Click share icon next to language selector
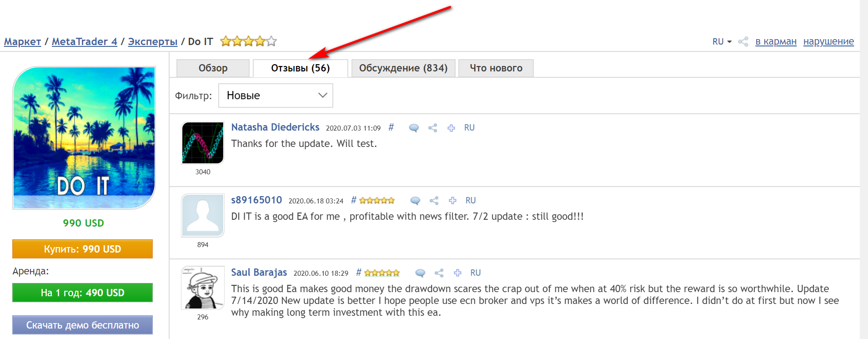The width and height of the screenshot is (868, 339). pos(743,42)
